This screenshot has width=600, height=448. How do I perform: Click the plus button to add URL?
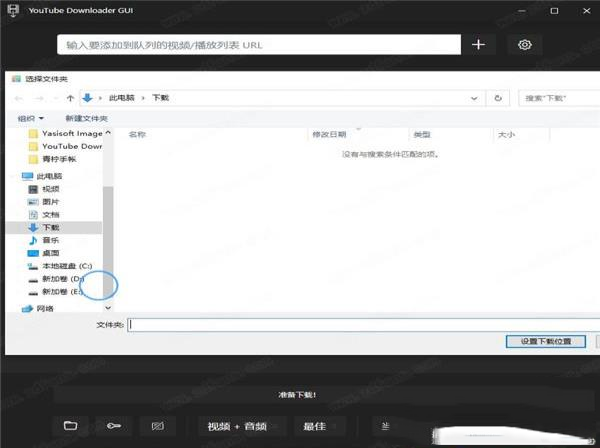(x=478, y=45)
